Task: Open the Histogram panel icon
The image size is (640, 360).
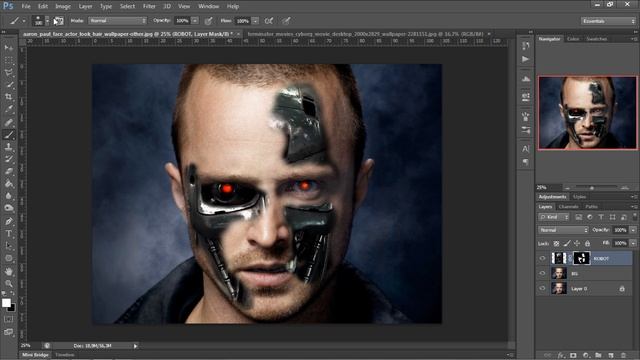Action: pyautogui.click(x=526, y=79)
